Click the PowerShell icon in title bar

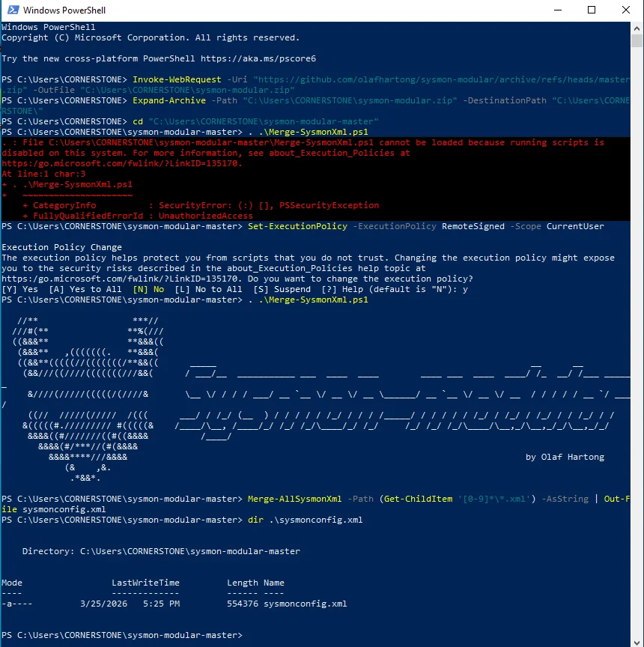(10, 10)
